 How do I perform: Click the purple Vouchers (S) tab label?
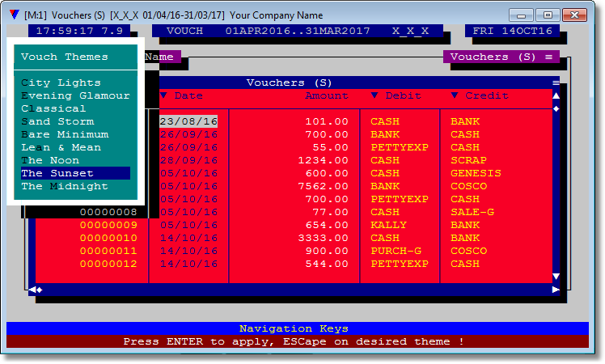pos(493,57)
